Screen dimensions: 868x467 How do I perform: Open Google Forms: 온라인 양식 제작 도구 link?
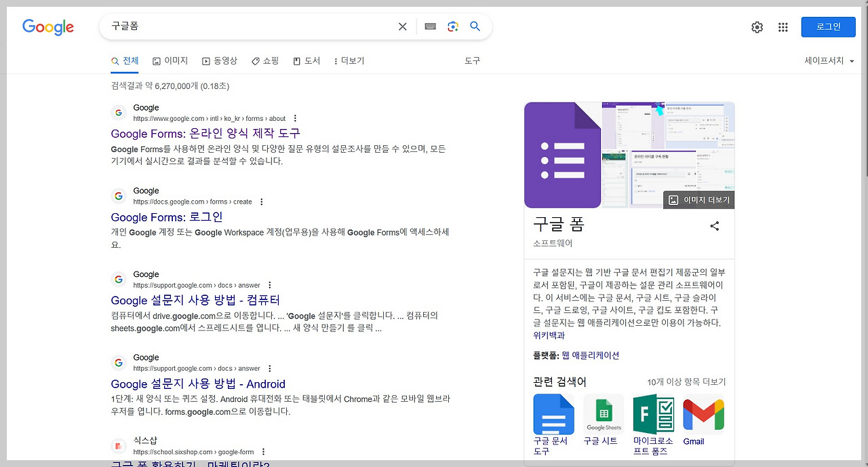pyautogui.click(x=205, y=133)
